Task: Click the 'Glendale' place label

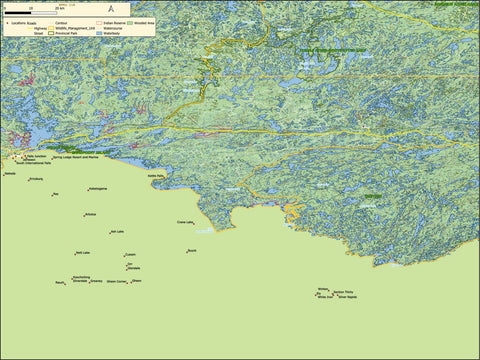Action: click(134, 268)
